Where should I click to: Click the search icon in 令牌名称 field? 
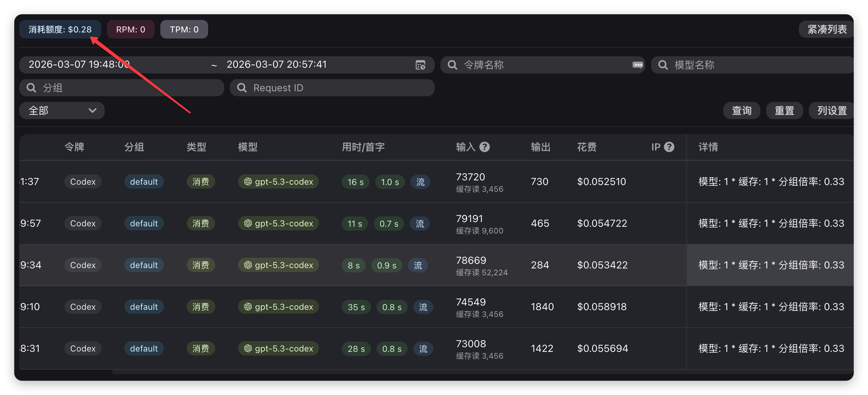click(x=452, y=65)
